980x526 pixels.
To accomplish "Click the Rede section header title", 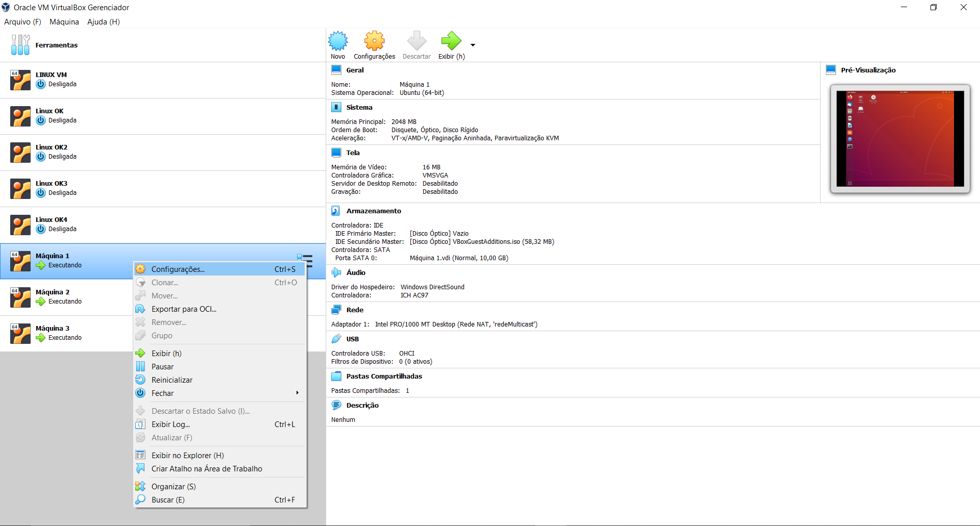I will click(x=355, y=310).
